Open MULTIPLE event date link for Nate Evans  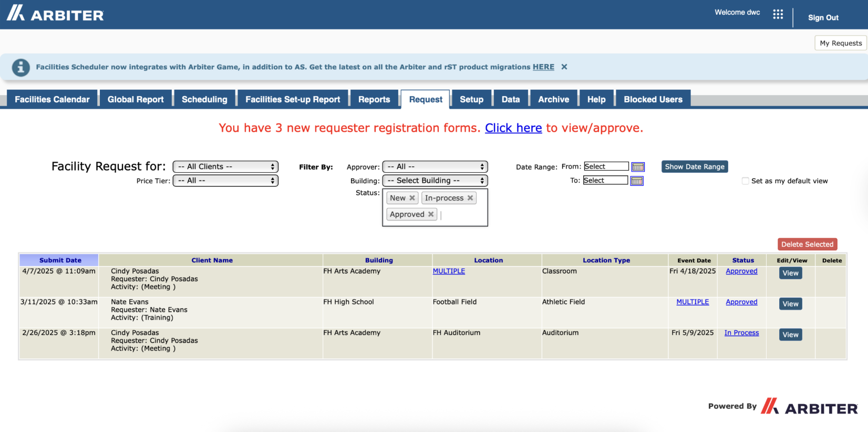coord(693,302)
